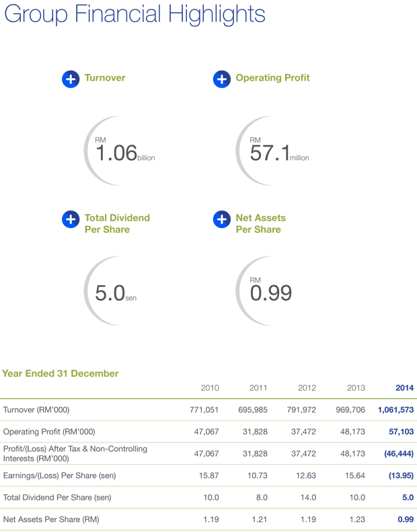Select the 2012 column header
Image resolution: width=417 pixels, height=532 pixels.
pos(307,388)
